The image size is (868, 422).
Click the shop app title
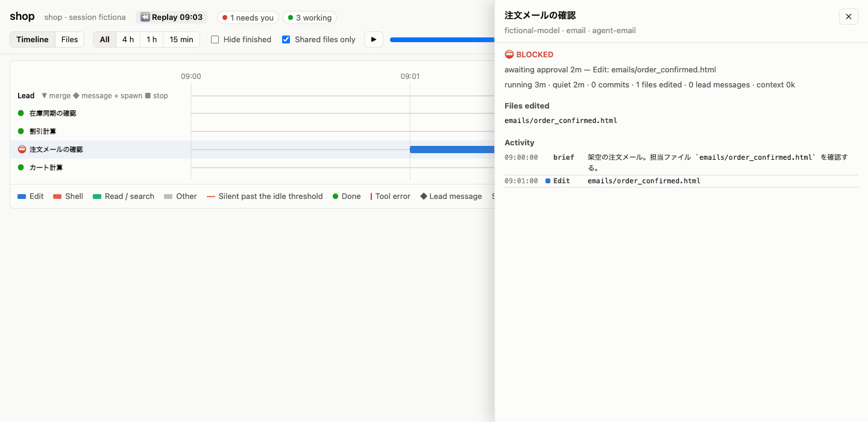pos(22,17)
